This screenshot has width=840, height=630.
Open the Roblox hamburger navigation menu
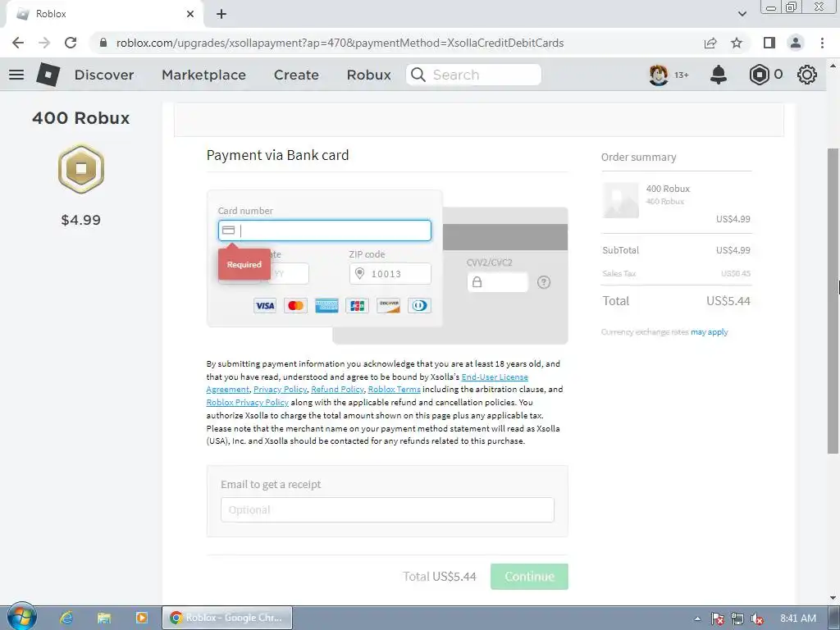16,75
